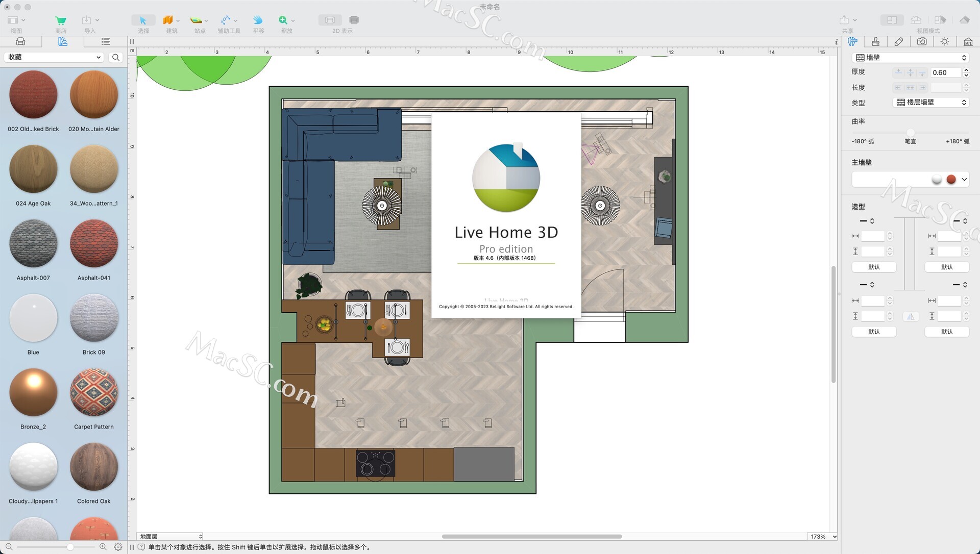Image resolution: width=980 pixels, height=554 pixels.
Task: Expand the 缩放 zoom tool dropdown arrow
Action: pos(293,20)
